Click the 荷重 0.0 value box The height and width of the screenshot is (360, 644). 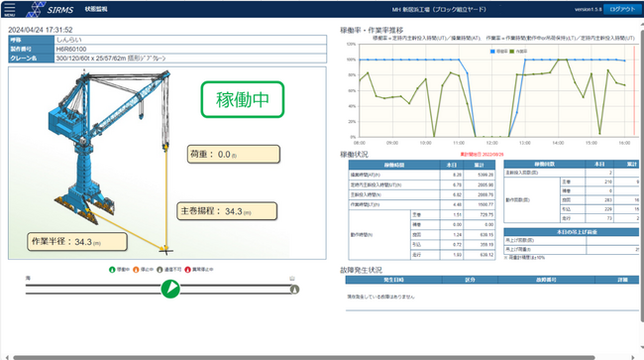234,154
